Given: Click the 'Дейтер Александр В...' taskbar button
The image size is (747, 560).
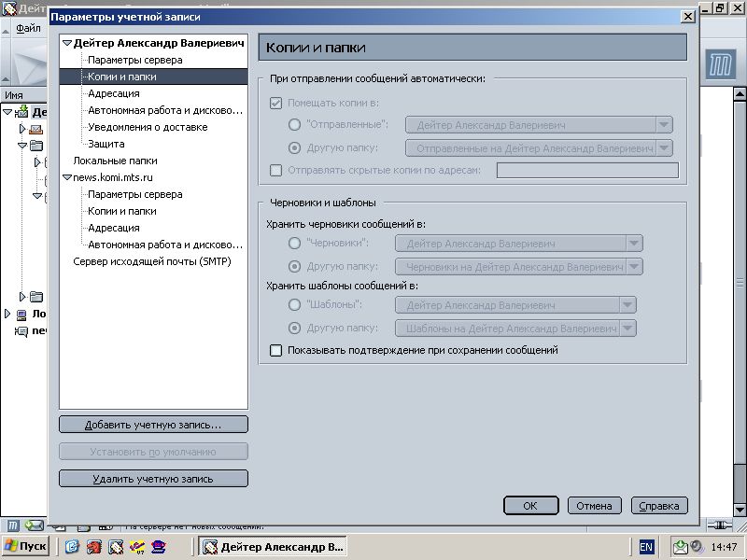Looking at the screenshot, I should 273,547.
